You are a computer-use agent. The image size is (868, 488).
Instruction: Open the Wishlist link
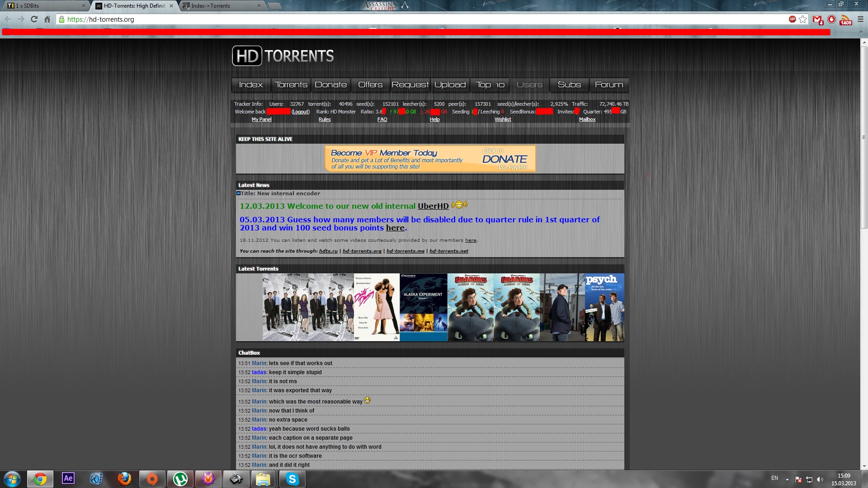pyautogui.click(x=503, y=119)
